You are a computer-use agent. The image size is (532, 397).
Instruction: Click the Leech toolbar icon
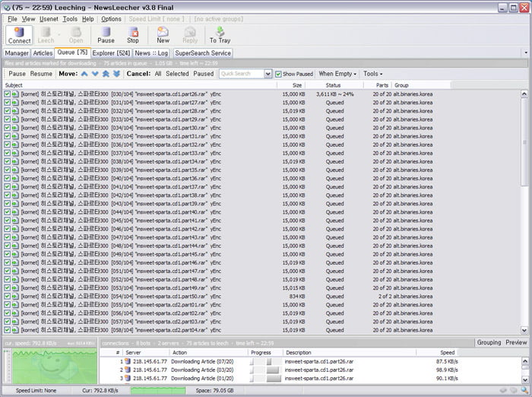pos(46,35)
